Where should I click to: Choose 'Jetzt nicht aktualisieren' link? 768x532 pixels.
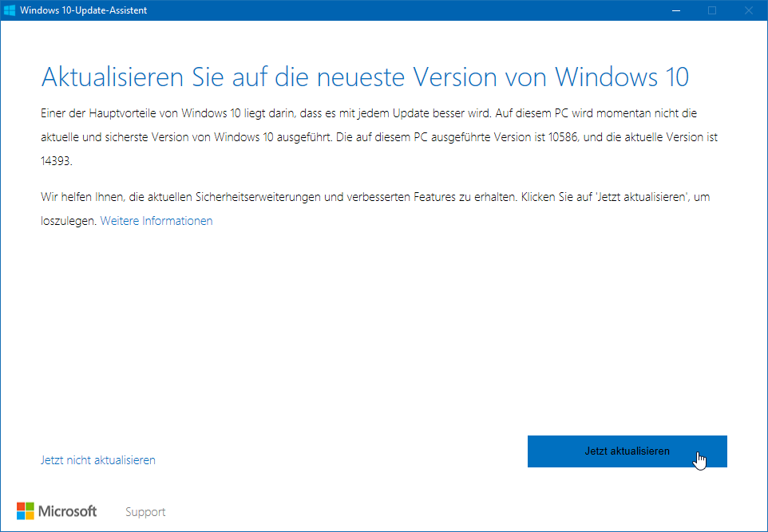(x=97, y=460)
